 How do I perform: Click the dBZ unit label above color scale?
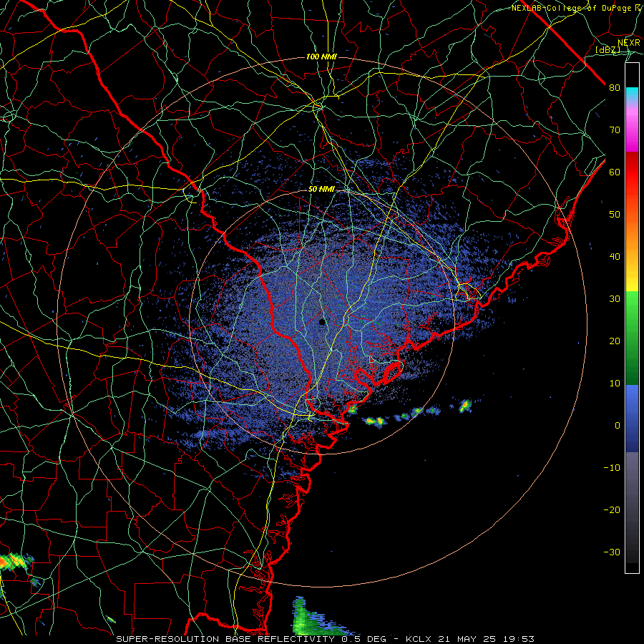point(608,49)
